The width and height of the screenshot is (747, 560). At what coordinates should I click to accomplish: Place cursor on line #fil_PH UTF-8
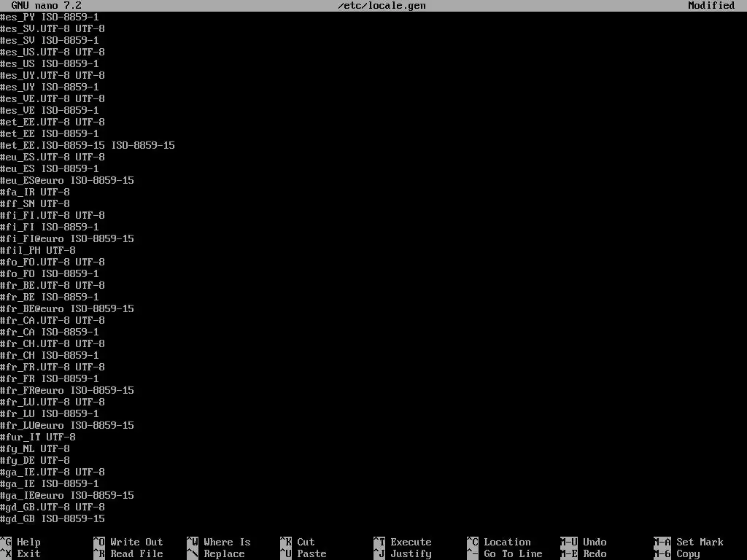[x=38, y=251]
